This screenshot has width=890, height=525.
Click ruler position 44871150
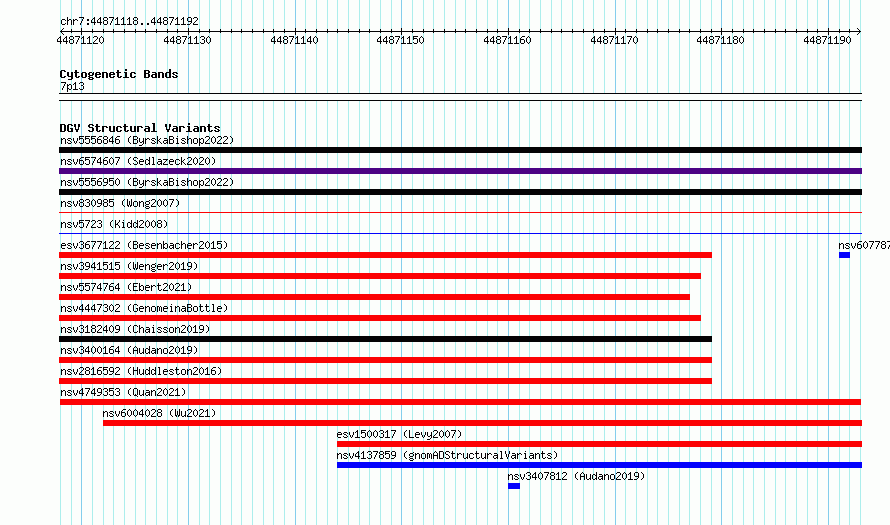pos(401,40)
